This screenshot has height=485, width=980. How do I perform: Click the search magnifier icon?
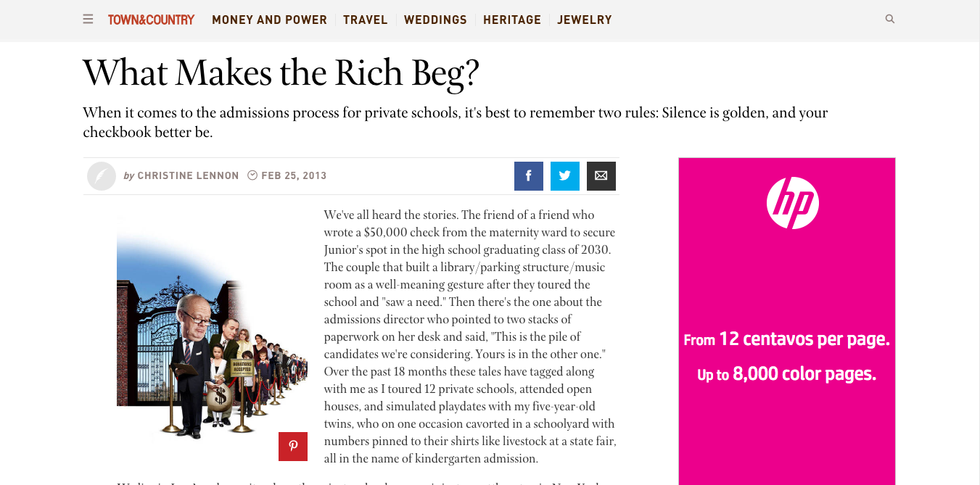pyautogui.click(x=890, y=20)
